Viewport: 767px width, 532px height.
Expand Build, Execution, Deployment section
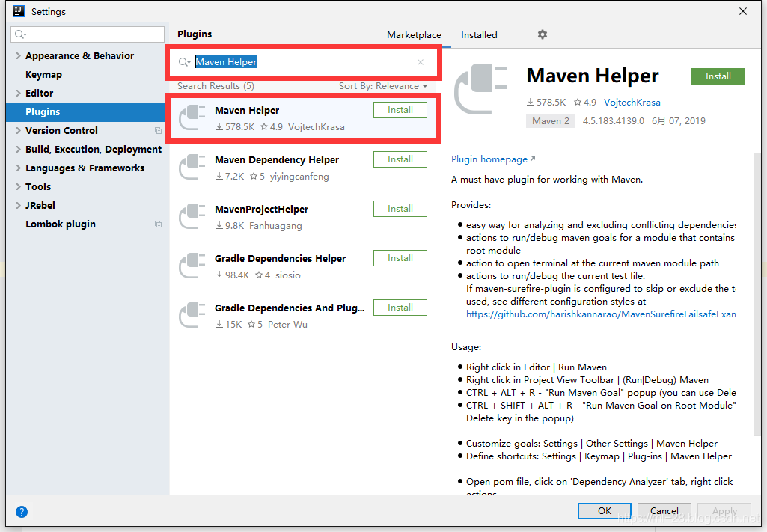pyautogui.click(x=18, y=149)
